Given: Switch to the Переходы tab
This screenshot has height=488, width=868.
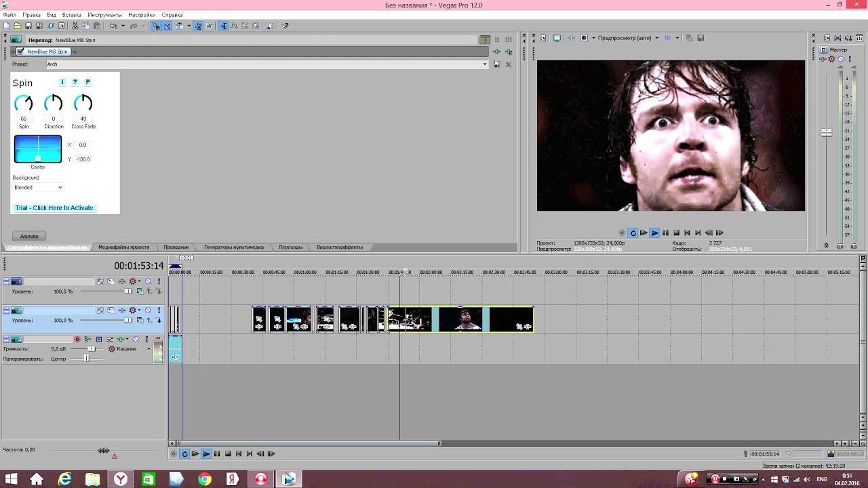Looking at the screenshot, I should [290, 247].
